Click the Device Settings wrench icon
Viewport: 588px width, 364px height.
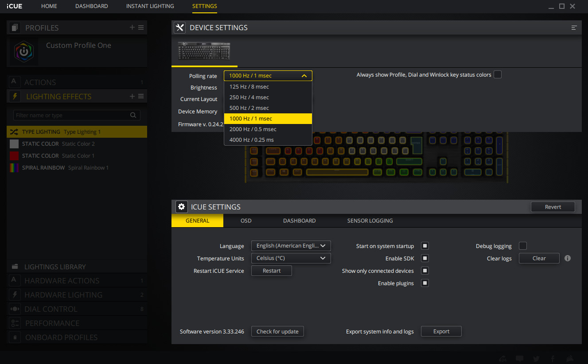tap(179, 27)
